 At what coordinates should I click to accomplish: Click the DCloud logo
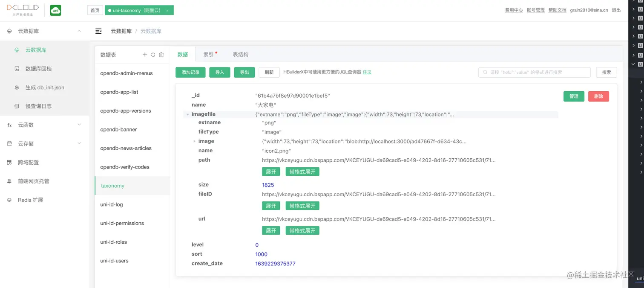pos(23,10)
